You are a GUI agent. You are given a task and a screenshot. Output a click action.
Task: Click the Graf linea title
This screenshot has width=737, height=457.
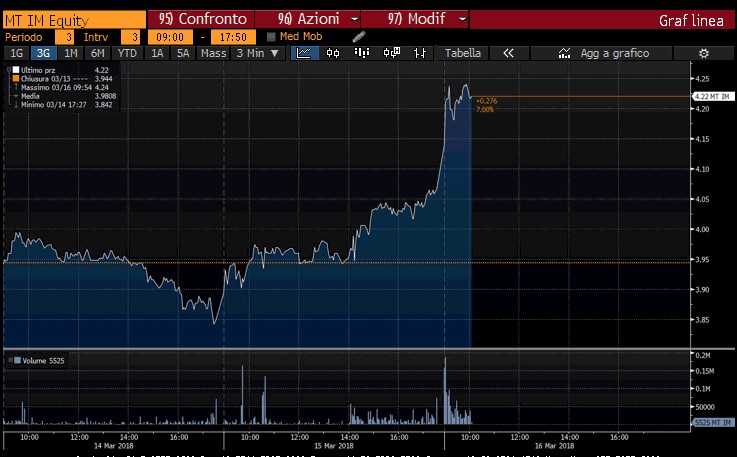click(691, 21)
